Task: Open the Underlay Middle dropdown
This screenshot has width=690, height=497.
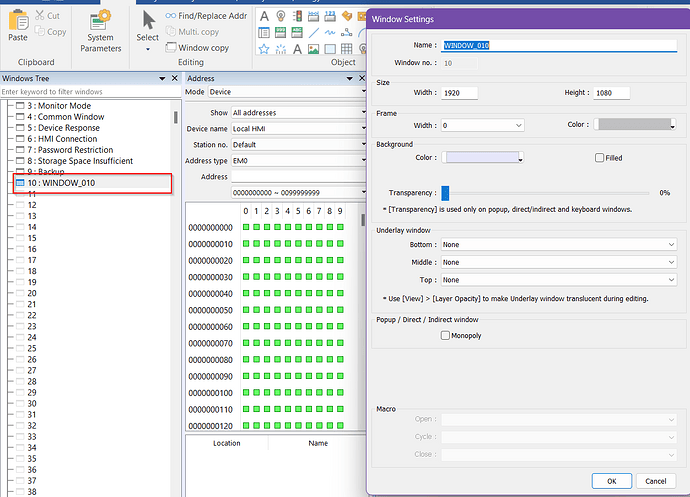Action: pyautogui.click(x=559, y=262)
